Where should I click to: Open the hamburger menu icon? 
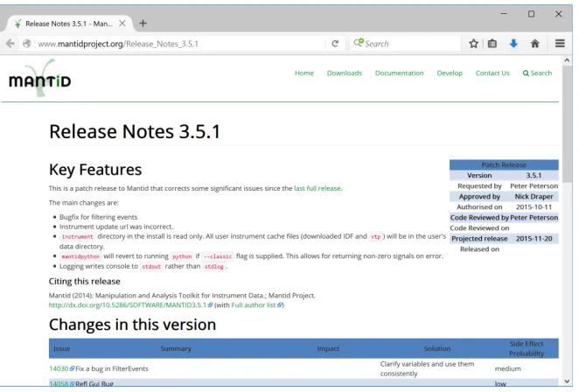point(560,44)
